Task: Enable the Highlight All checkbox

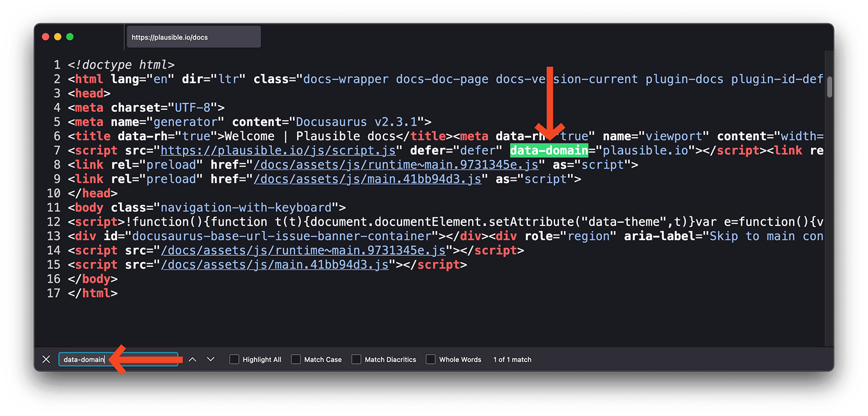Action: (x=234, y=360)
